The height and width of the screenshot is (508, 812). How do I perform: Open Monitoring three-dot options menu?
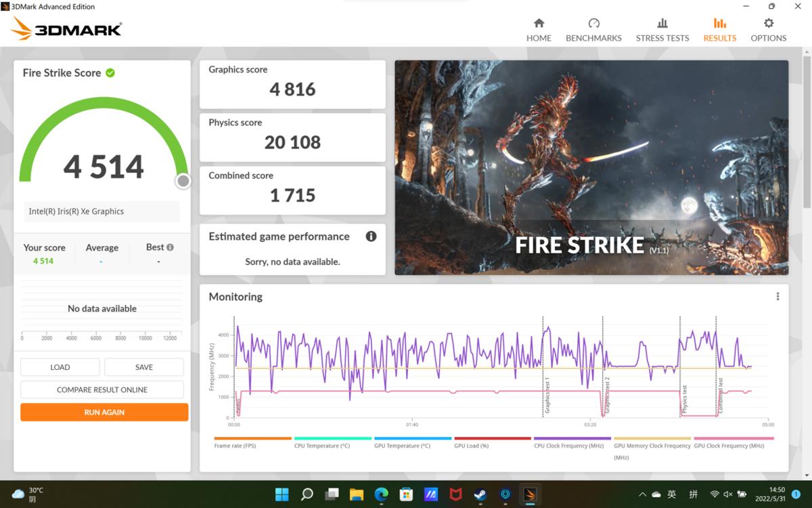tap(777, 297)
